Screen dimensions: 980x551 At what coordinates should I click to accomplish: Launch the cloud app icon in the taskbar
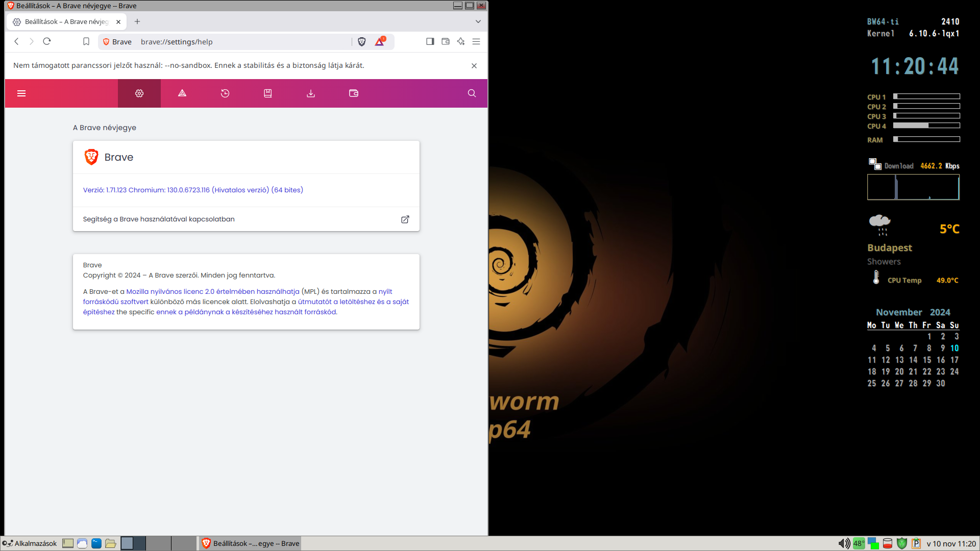(x=82, y=543)
